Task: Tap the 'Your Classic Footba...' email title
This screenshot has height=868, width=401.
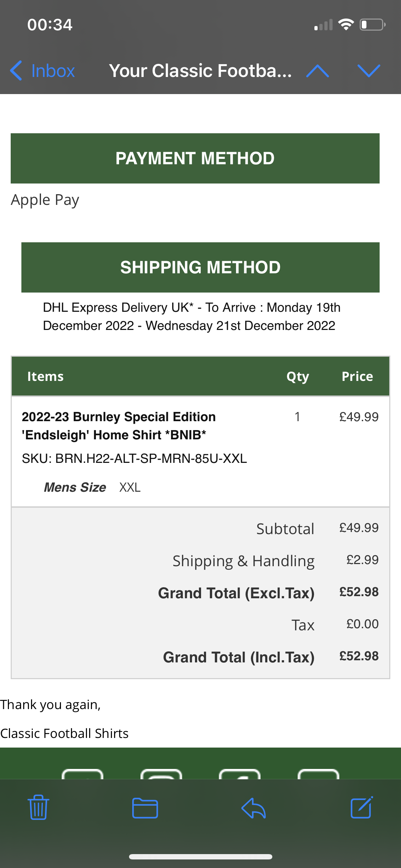Action: [200, 71]
